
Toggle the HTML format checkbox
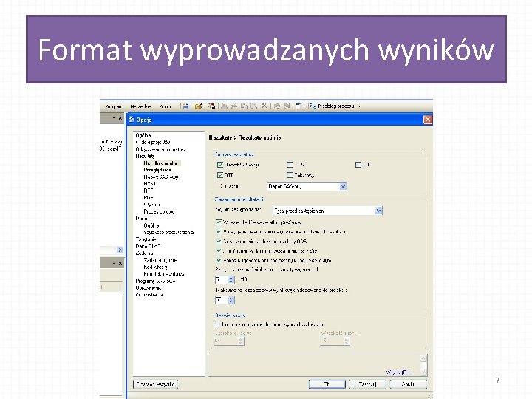[290, 165]
